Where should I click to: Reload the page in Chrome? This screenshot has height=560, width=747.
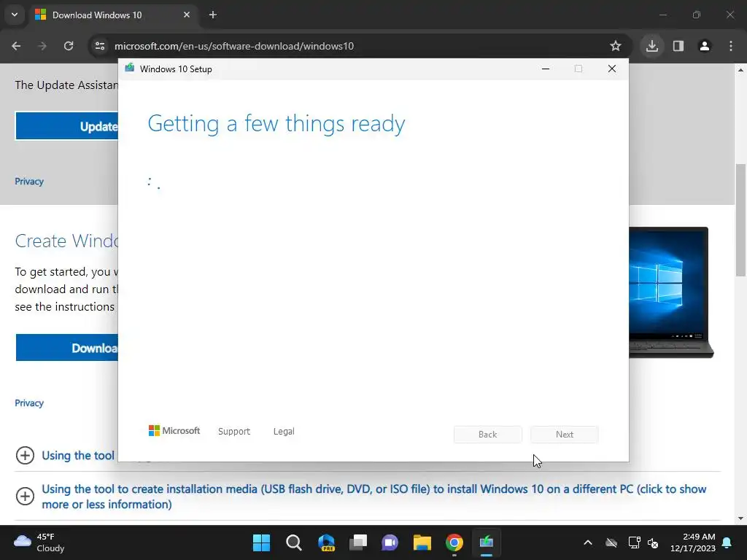click(x=69, y=46)
